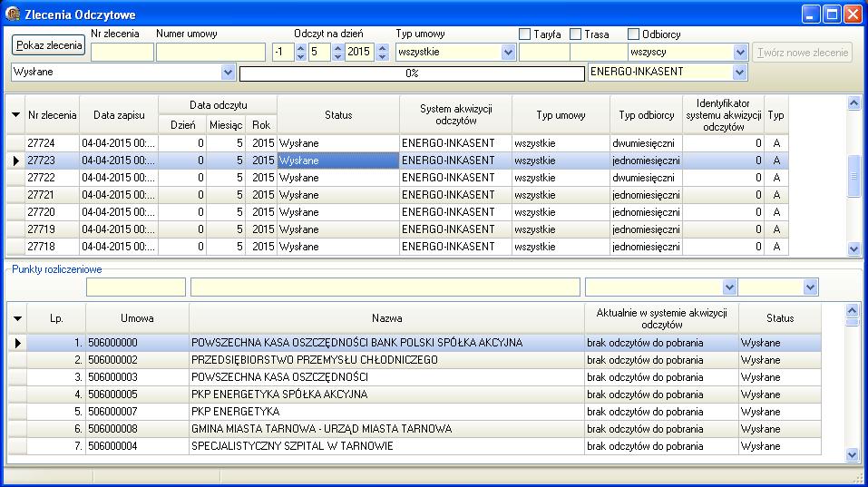Open the Status filter dropdown in Punkty rozliczeniowe
Viewport: 868px width, 487px height.
(x=811, y=287)
